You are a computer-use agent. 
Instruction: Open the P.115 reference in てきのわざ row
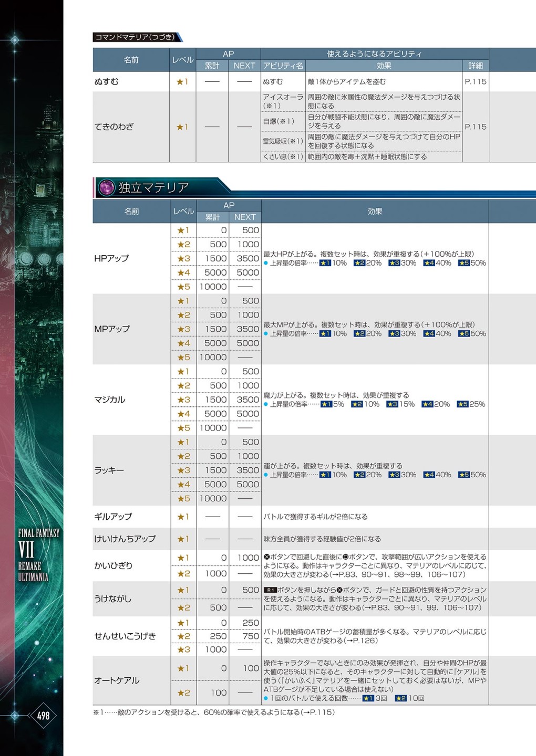[475, 127]
